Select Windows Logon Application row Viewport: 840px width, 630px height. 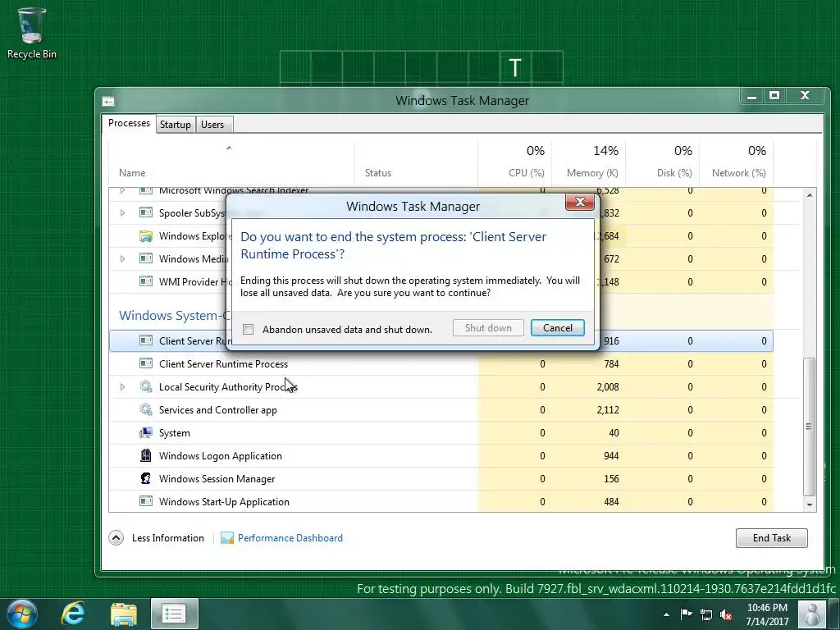pyautogui.click(x=441, y=456)
